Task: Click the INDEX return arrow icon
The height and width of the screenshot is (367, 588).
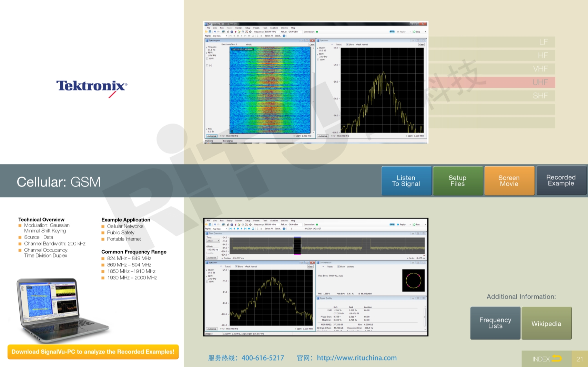Action: click(556, 359)
